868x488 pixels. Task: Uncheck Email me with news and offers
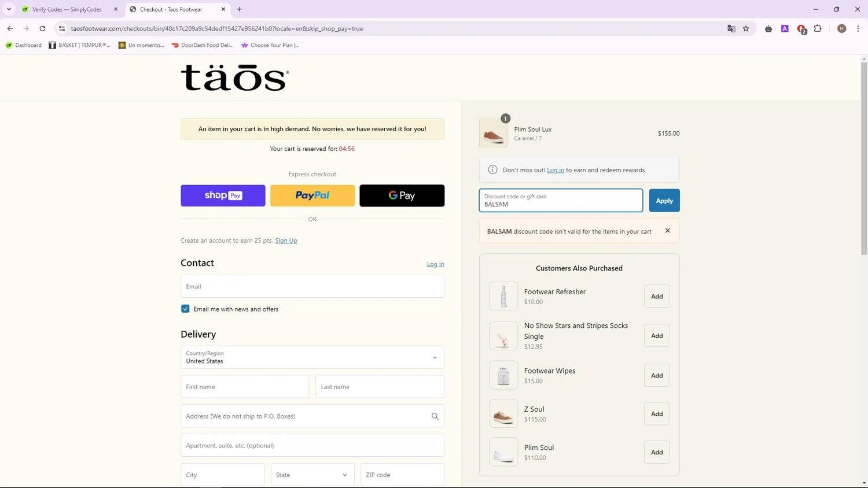pos(185,309)
